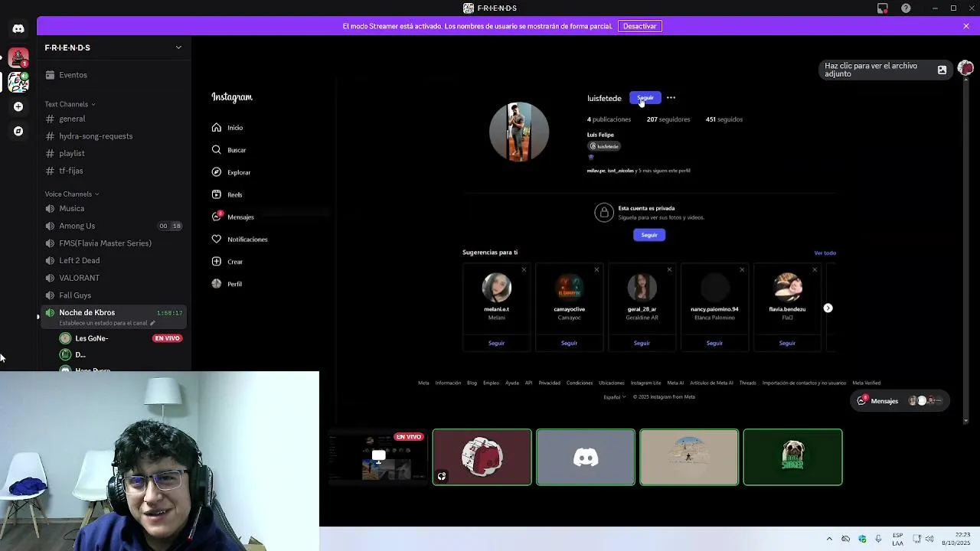This screenshot has width=980, height=551.
Task: Click the EN VIVO badge beside Les GoNe-
Action: pos(167,338)
